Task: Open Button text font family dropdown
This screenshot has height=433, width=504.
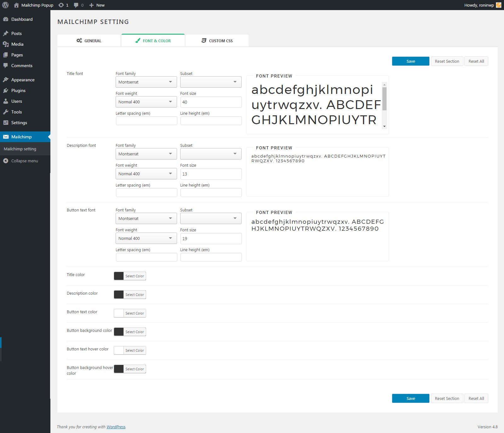Action: point(146,218)
